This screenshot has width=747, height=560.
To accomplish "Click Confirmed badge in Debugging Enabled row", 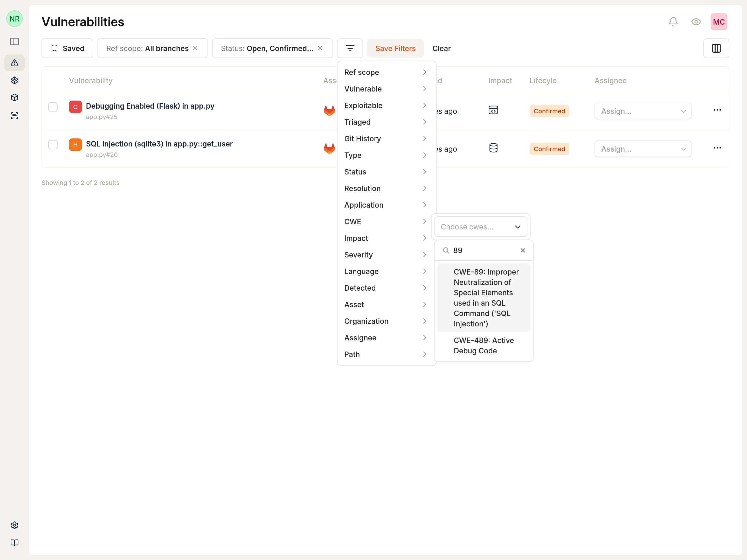I will click(549, 111).
